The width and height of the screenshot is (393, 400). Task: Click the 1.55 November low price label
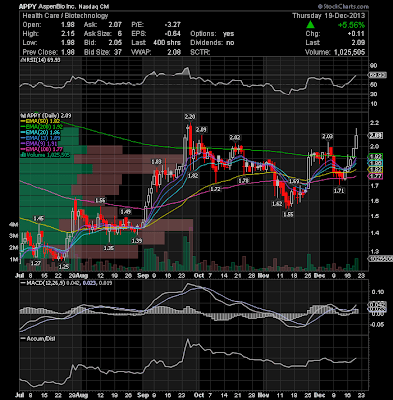click(x=288, y=214)
